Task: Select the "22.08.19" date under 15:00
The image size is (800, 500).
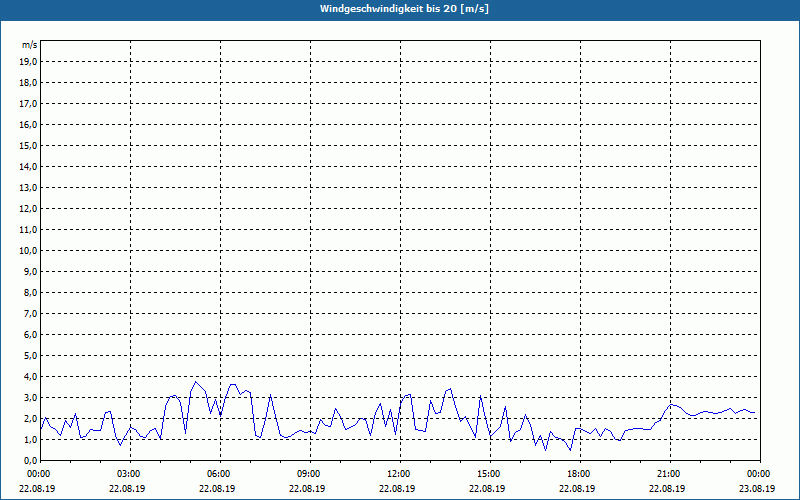Action: tap(487, 488)
